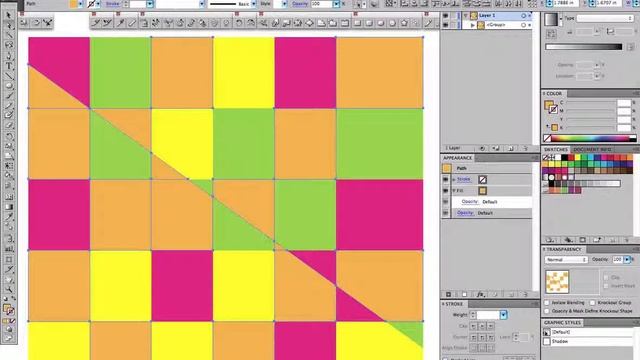This screenshot has height=360, width=640.
Task: Click the Graphic Styles panel tab
Action: [562, 322]
